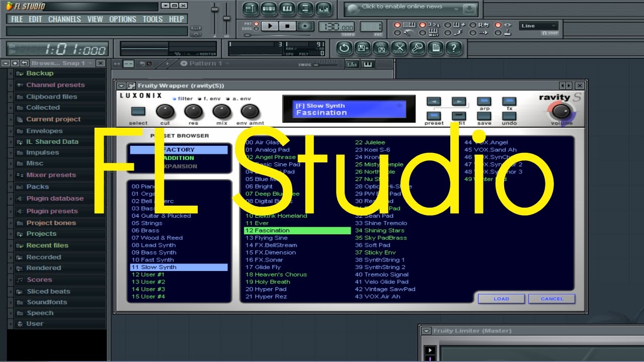The image size is (644, 362).
Task: Toggle the 3-2-1 recording countdown LED
Action: click(x=423, y=25)
